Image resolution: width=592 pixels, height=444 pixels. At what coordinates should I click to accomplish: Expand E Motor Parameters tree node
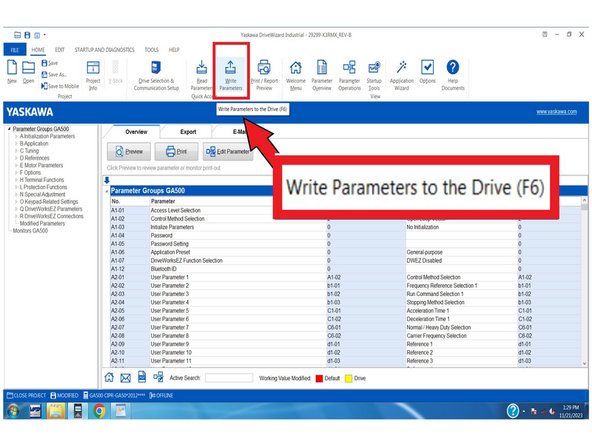coord(16,165)
